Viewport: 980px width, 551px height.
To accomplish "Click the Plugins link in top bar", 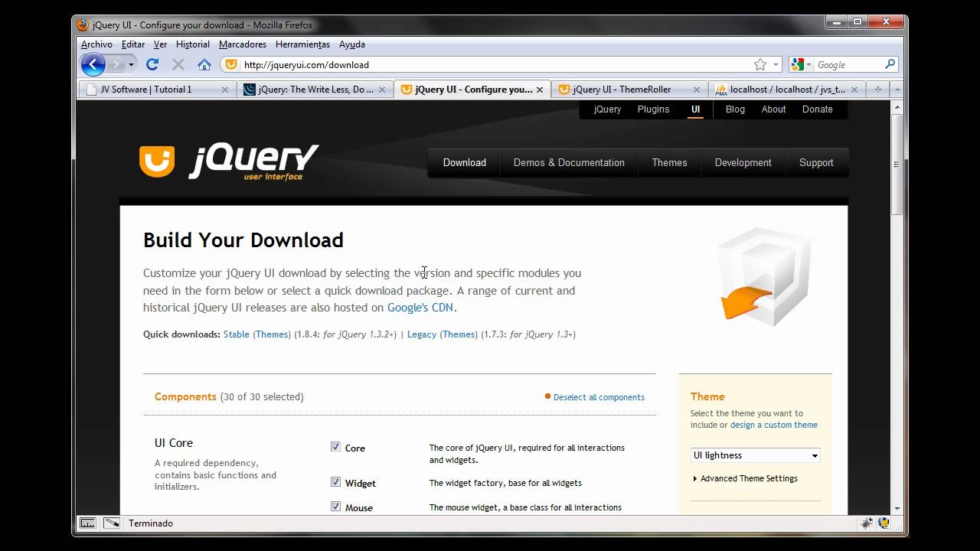I will tap(653, 109).
